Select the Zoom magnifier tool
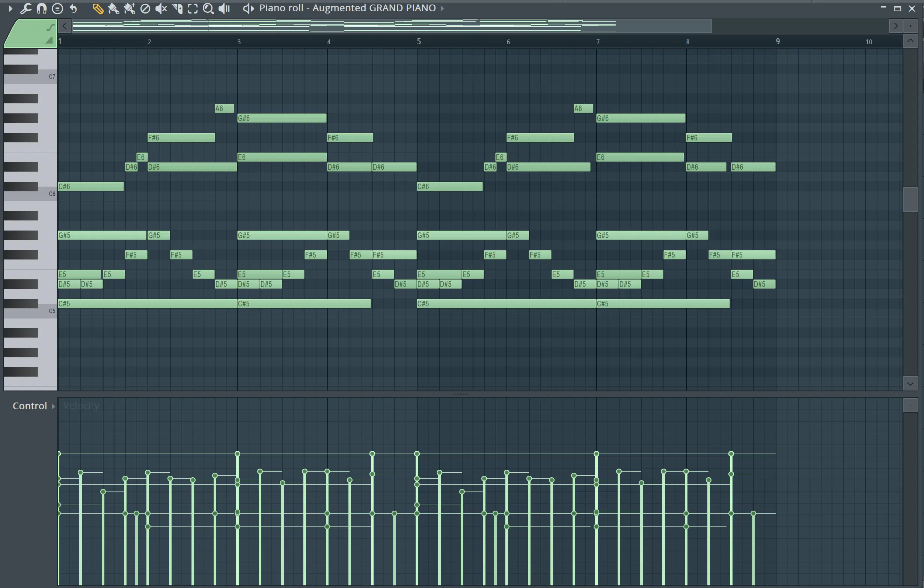This screenshot has height=588, width=924. [x=208, y=8]
